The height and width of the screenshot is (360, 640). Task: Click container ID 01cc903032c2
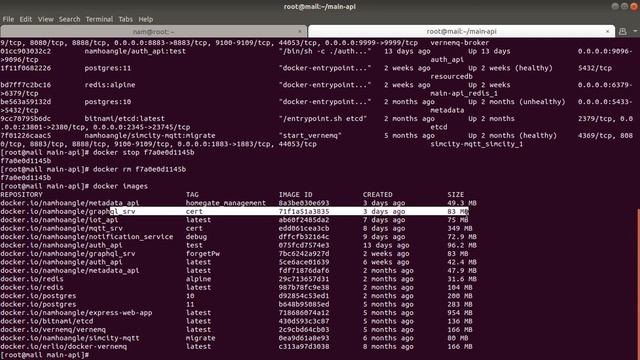pyautogui.click(x=26, y=51)
